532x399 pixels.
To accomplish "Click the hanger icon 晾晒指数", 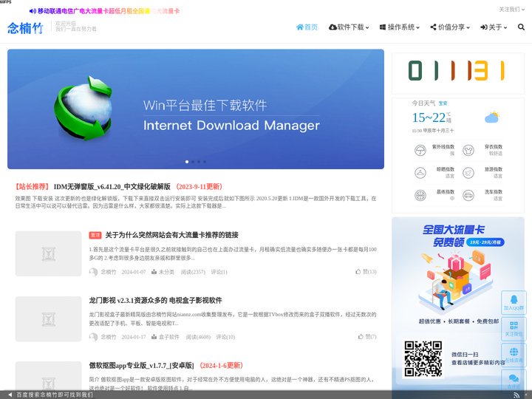I will point(420,173).
